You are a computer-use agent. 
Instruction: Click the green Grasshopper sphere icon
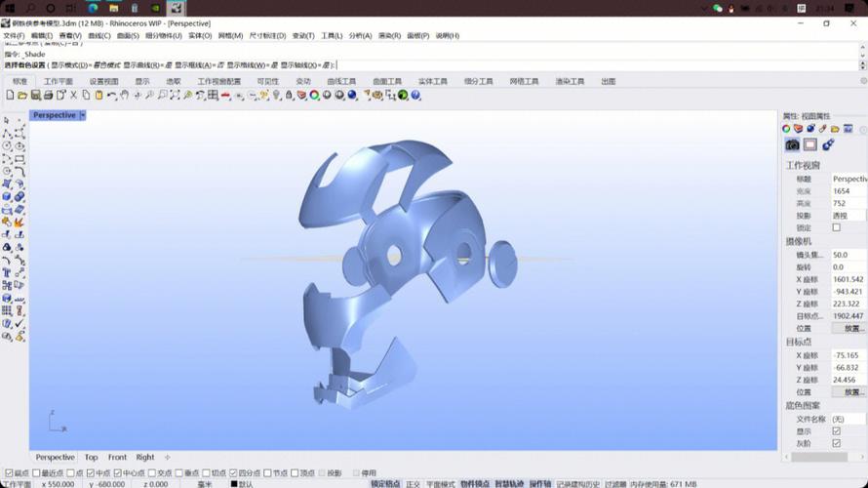(403, 96)
